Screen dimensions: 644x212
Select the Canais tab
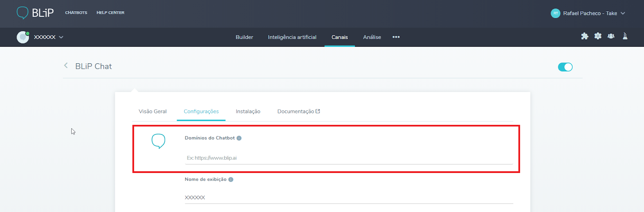[x=340, y=37]
